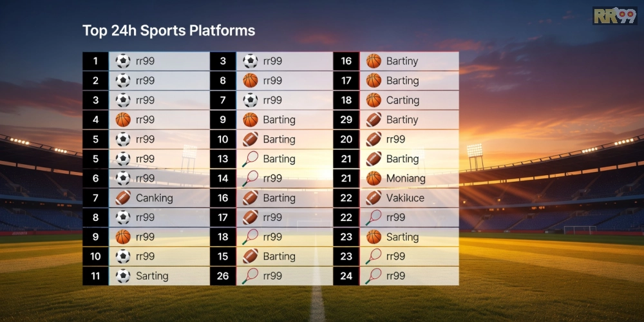Click the tennis racket icon in rank 13 row
The image size is (644, 322).
click(x=250, y=159)
